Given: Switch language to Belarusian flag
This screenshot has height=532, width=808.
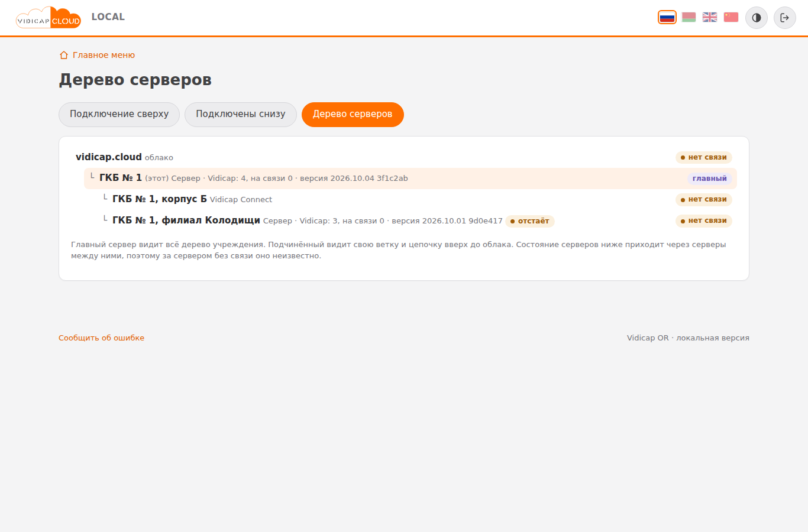Looking at the screenshot, I should (x=689, y=17).
